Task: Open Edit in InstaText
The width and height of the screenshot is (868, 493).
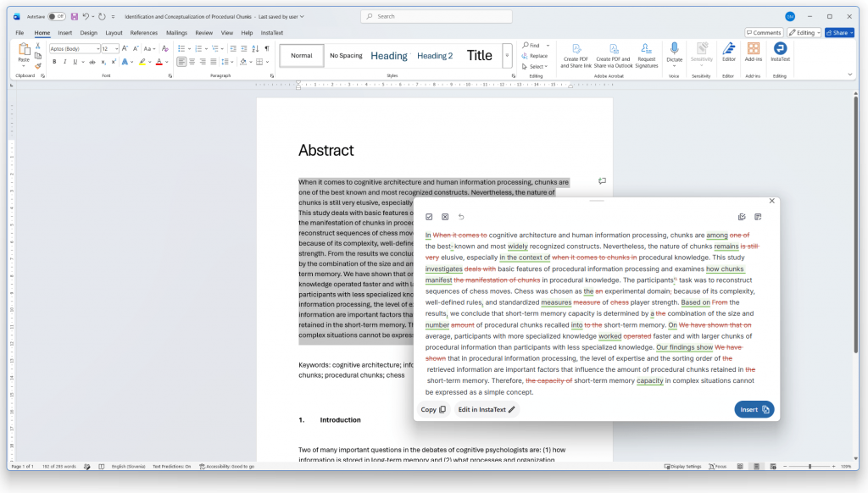Action: click(x=486, y=409)
